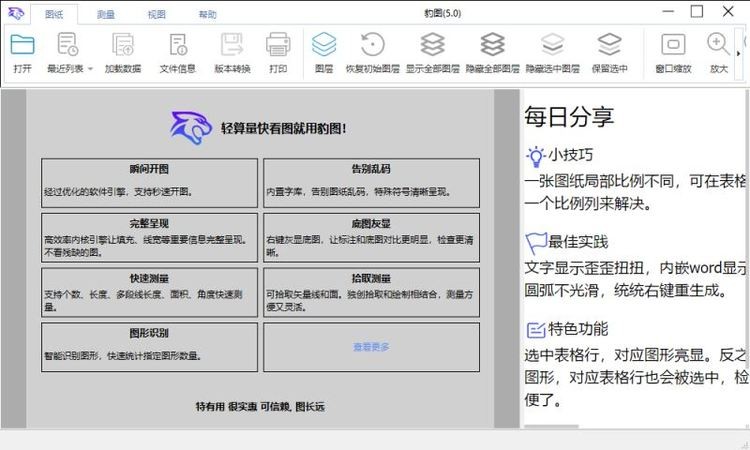The height and width of the screenshot is (450, 750).
Task: Click the 每日分享 horizontal scrollbar
Action: point(551,426)
